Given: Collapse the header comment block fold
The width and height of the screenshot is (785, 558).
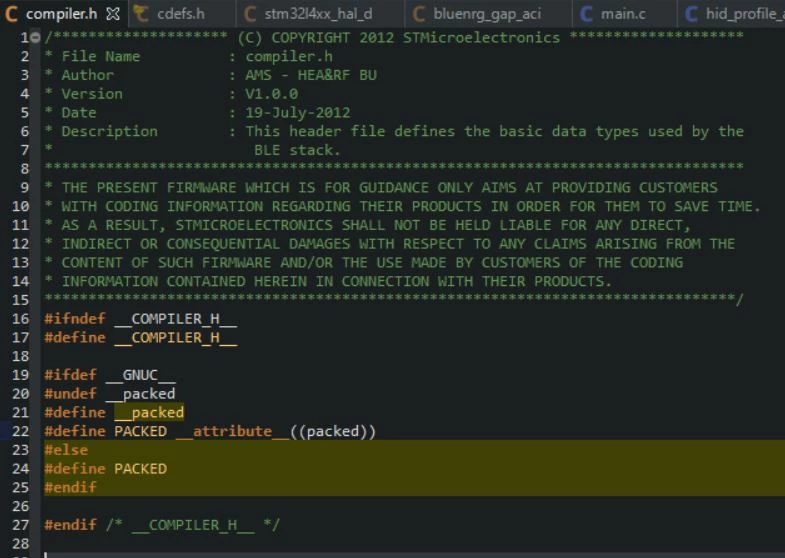Looking at the screenshot, I should (35, 38).
